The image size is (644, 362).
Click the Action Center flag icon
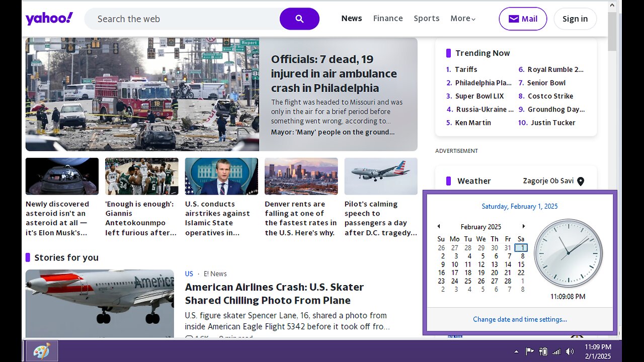tap(530, 351)
